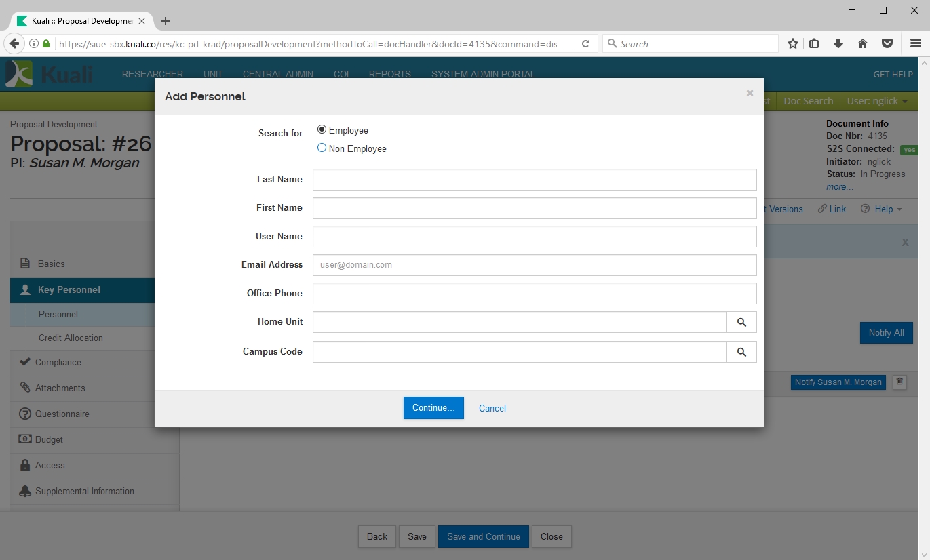The image size is (930, 560).
Task: Click the Home Unit search magnifier icon
Action: (x=741, y=323)
